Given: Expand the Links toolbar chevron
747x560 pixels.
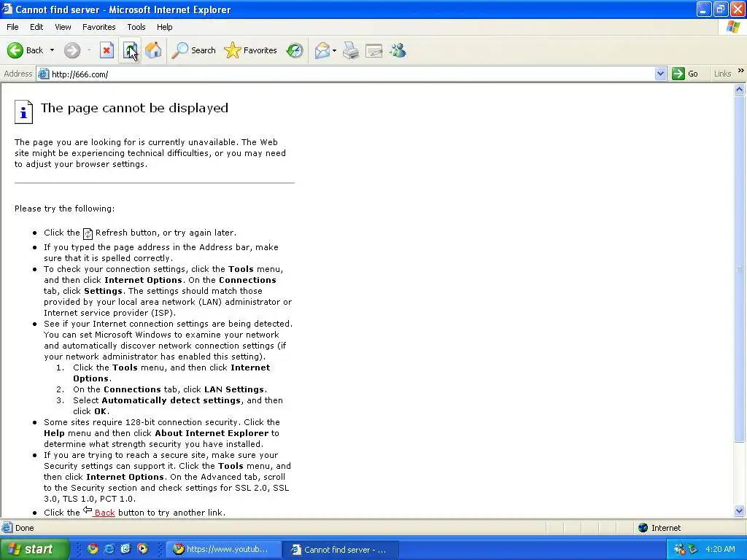Looking at the screenshot, I should pyautogui.click(x=741, y=71).
